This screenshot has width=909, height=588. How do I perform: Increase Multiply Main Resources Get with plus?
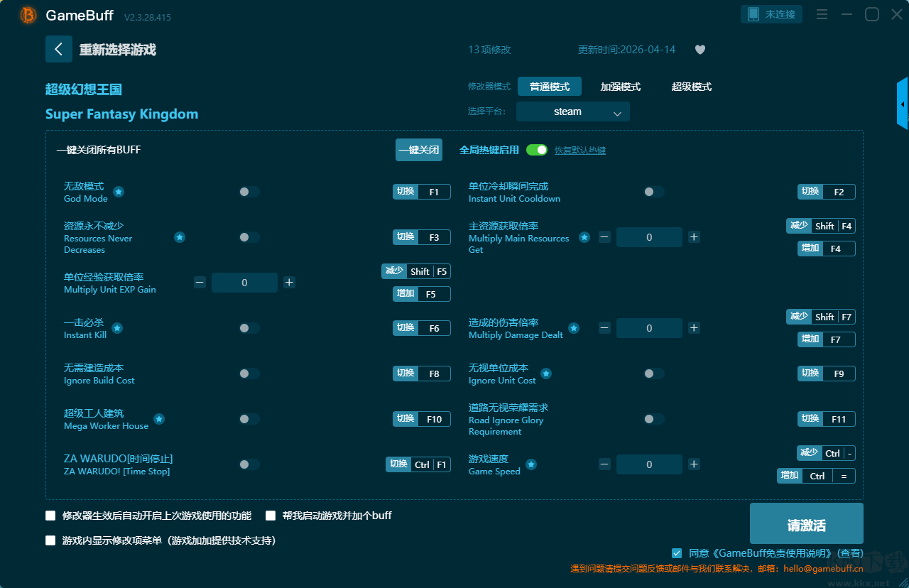click(694, 237)
